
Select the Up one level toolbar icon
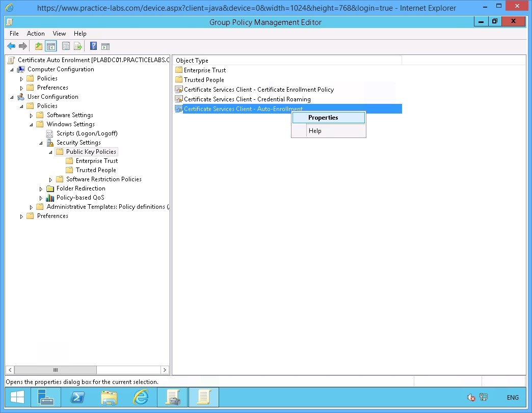point(38,46)
